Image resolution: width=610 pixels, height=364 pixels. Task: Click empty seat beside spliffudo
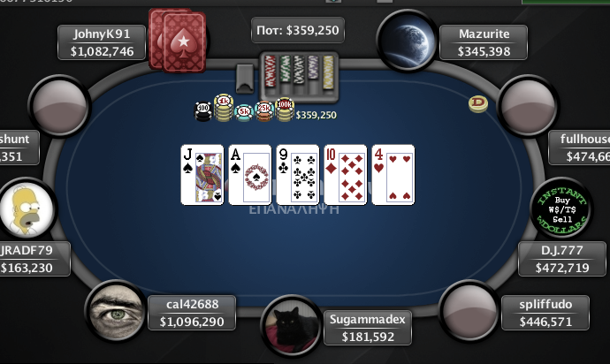(469, 310)
